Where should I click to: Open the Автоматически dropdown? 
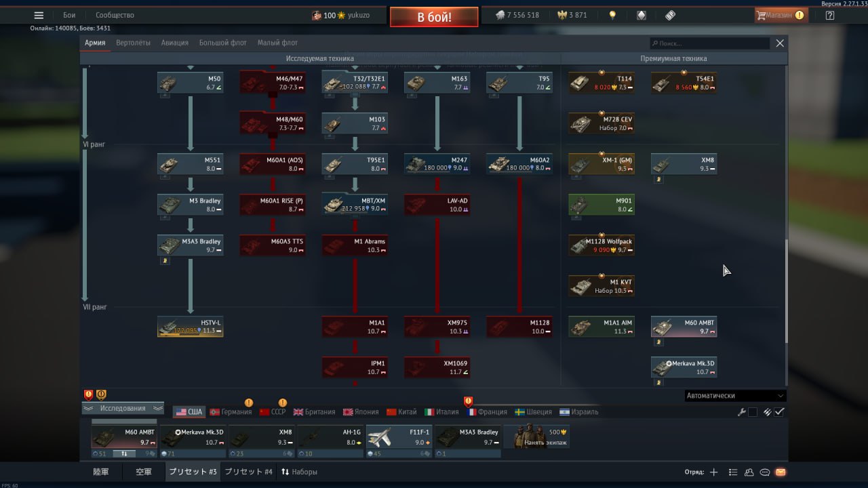[735, 396]
